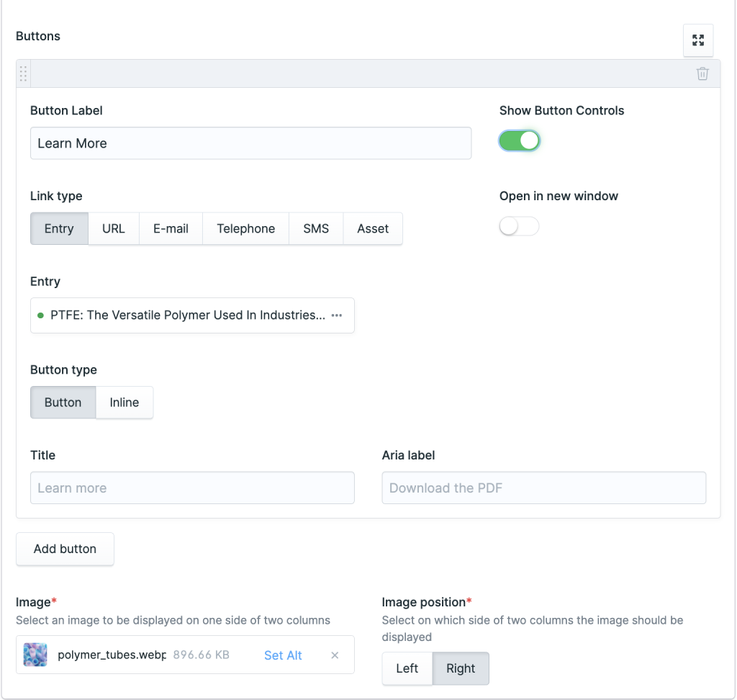This screenshot has width=737, height=700.
Task: Delete this button using the trash icon
Action: click(702, 73)
